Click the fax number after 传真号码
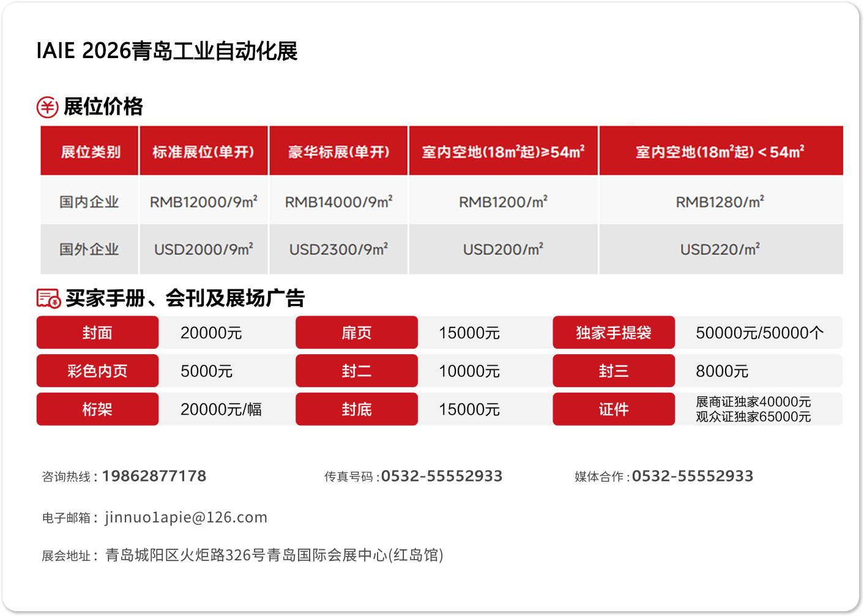Image resolution: width=864 pixels, height=616 pixels. point(441,476)
